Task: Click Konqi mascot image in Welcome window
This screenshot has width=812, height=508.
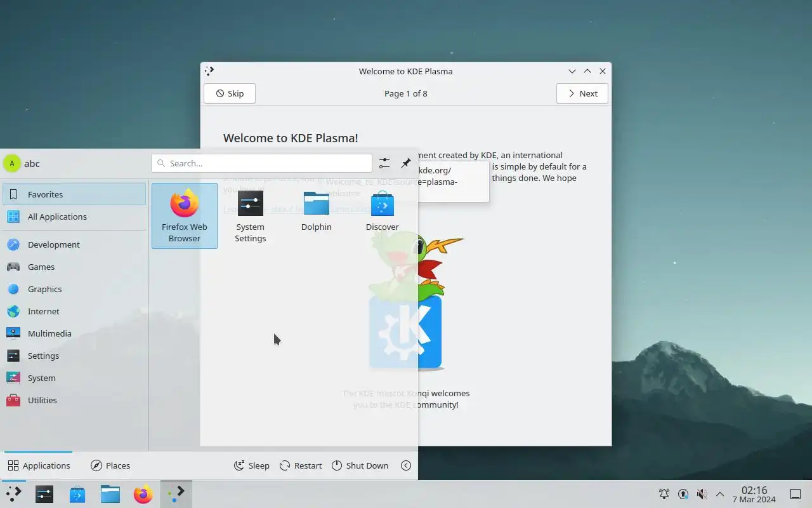Action: click(x=416, y=302)
